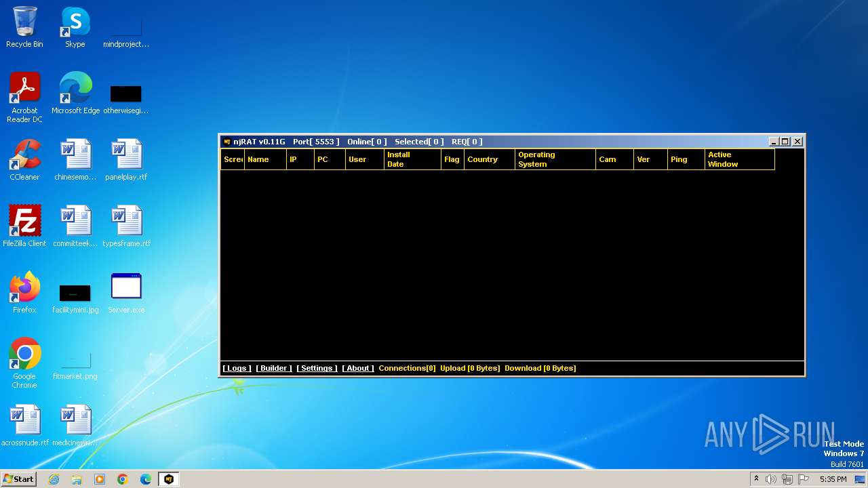This screenshot has height=488, width=868.
Task: Activate the njRAT taskbar button
Action: tap(169, 479)
